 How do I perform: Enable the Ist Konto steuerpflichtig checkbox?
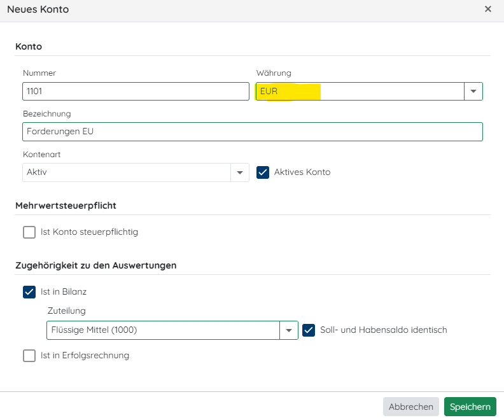click(29, 232)
